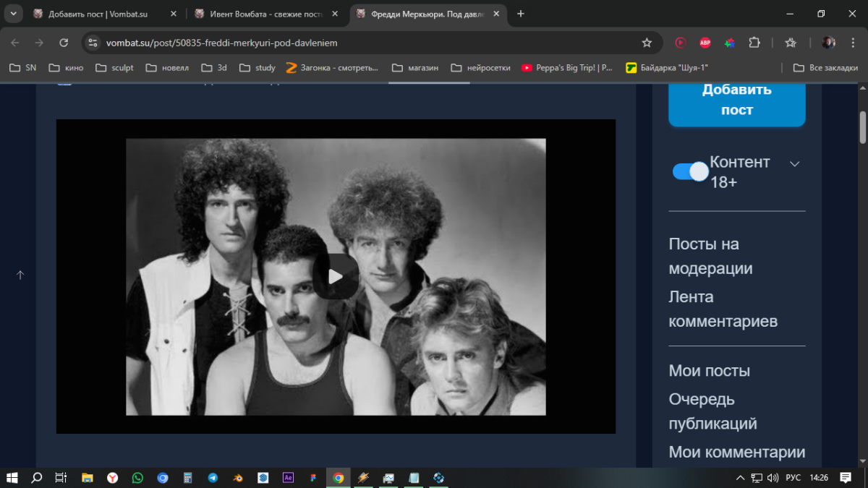
Task: Open the Windows Start menu
Action: pyautogui.click(x=12, y=478)
